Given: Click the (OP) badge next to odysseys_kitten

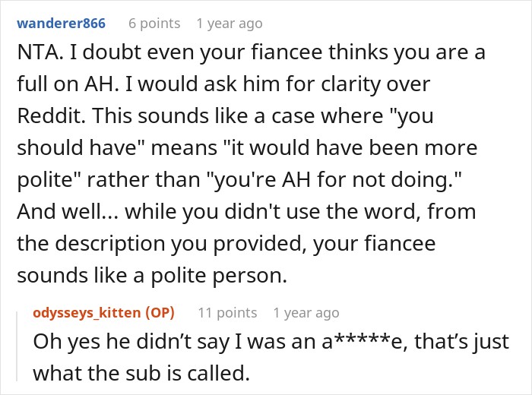Looking at the screenshot, I should [x=160, y=313].
